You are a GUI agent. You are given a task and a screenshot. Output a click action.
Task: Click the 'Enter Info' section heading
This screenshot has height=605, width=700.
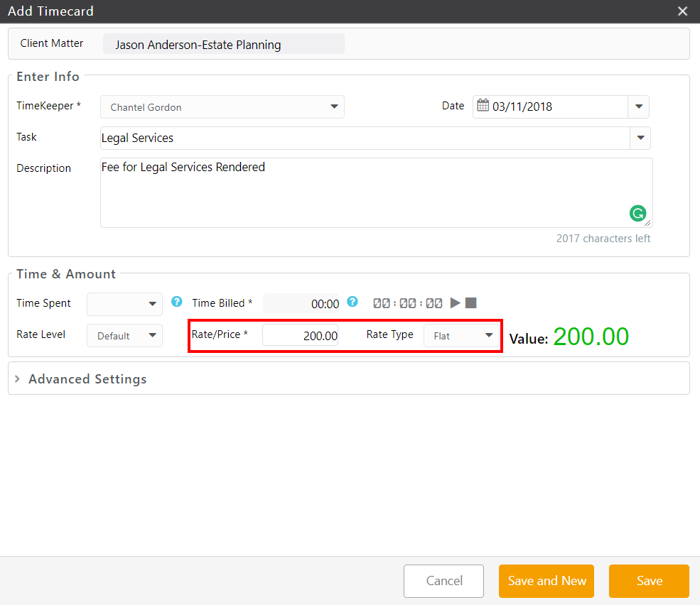click(x=48, y=77)
